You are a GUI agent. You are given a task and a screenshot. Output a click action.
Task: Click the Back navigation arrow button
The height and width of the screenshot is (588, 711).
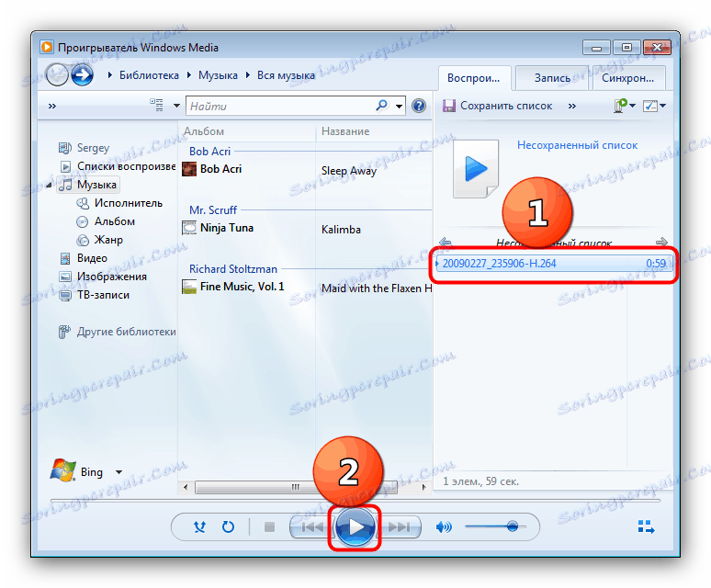[x=57, y=74]
